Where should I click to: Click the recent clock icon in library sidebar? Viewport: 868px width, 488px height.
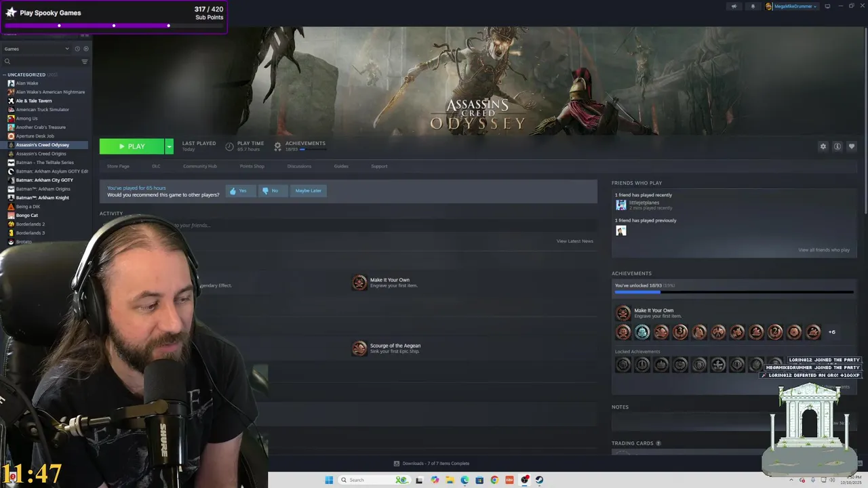(x=77, y=49)
